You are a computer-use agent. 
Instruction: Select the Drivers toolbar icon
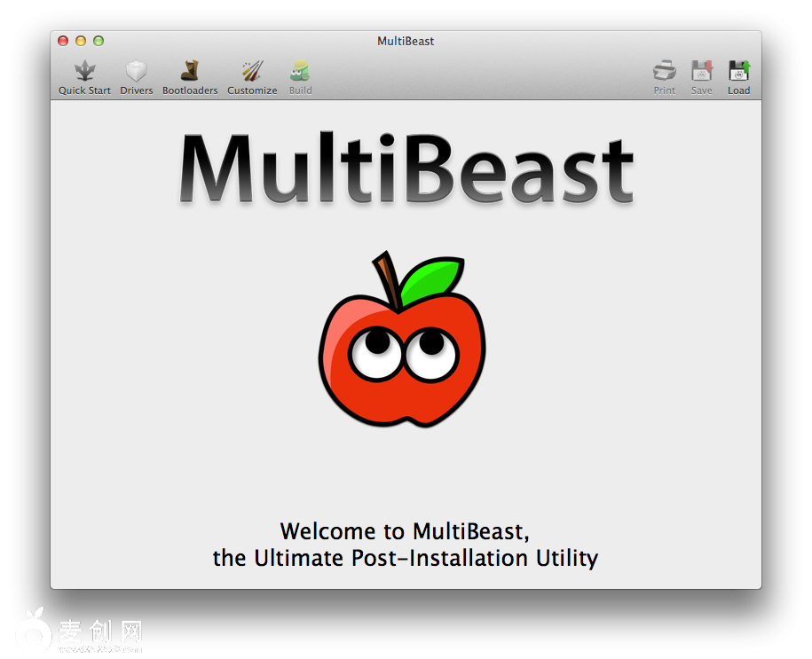tap(136, 75)
